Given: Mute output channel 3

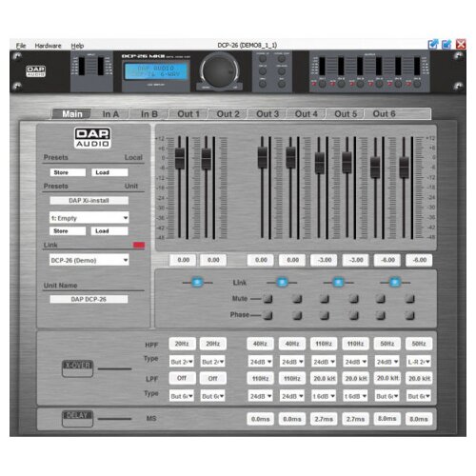Looking at the screenshot, I should (x=325, y=299).
